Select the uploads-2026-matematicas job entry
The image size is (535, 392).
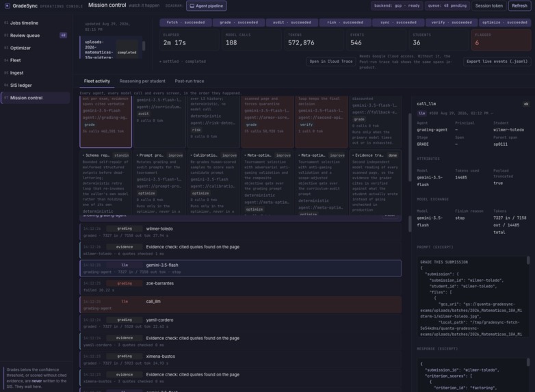tap(110, 48)
